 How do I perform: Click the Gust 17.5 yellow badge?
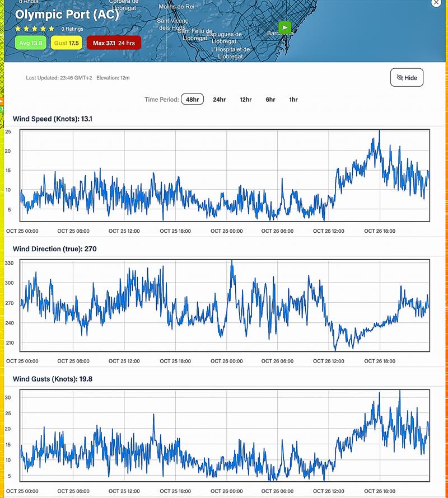pos(67,43)
